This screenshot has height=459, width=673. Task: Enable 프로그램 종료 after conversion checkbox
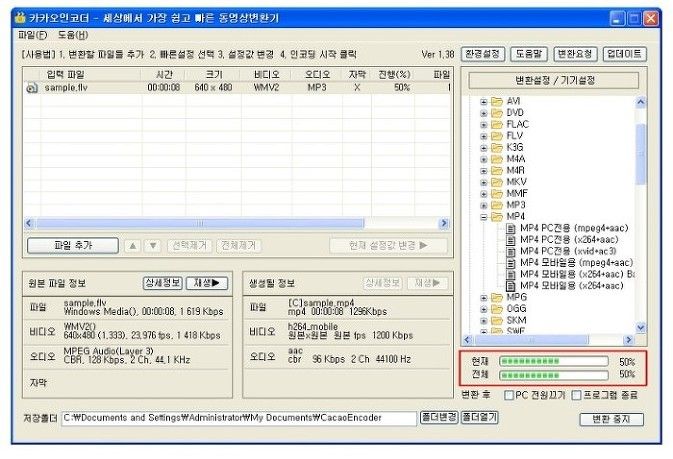[x=576, y=395]
